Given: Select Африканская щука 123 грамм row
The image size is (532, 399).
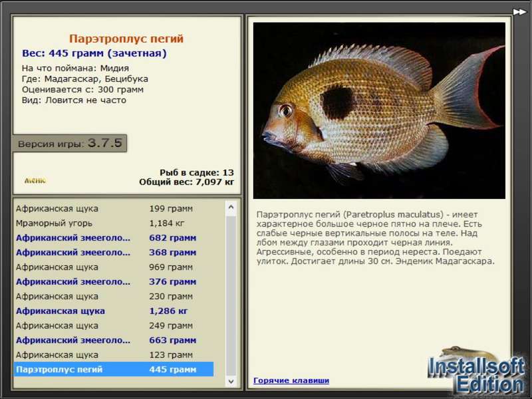Looking at the screenshot, I should [114, 354].
